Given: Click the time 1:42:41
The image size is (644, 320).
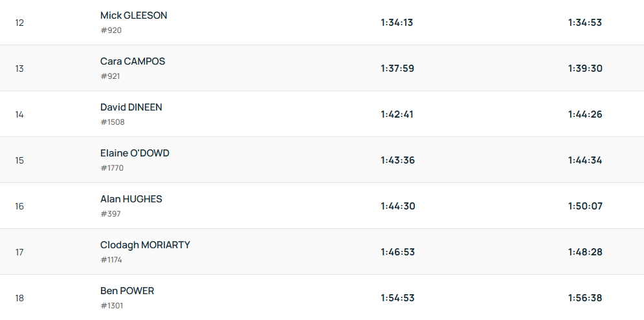Looking at the screenshot, I should pyautogui.click(x=397, y=114).
